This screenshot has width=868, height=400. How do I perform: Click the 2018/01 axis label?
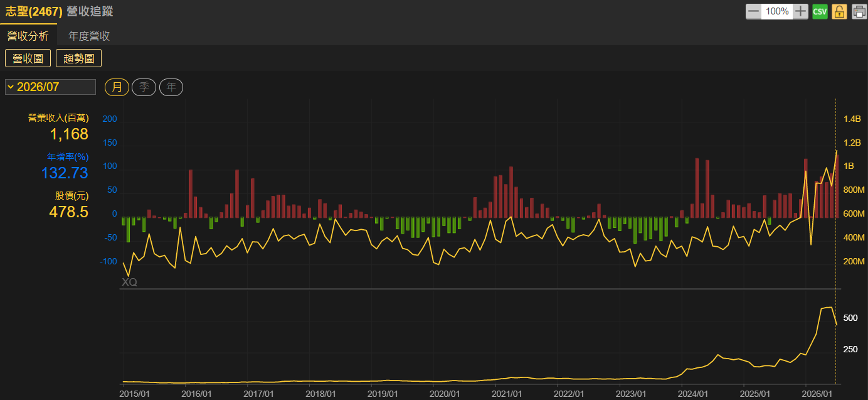(x=321, y=393)
